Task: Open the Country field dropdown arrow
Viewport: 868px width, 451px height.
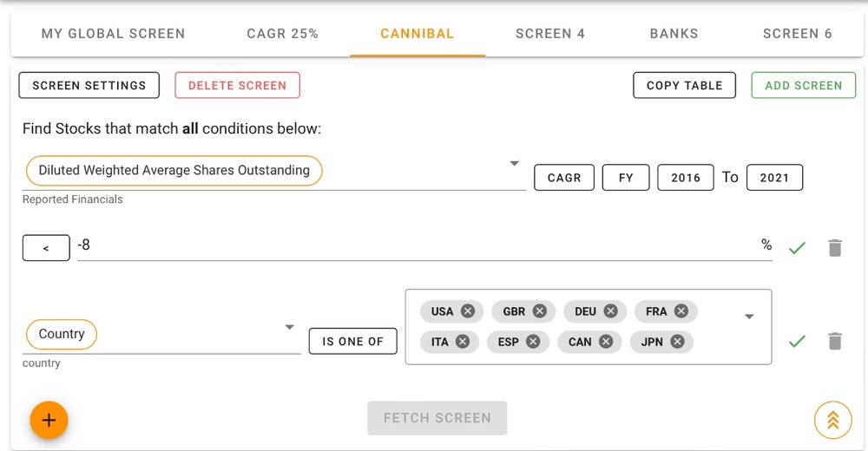Action: coord(289,327)
